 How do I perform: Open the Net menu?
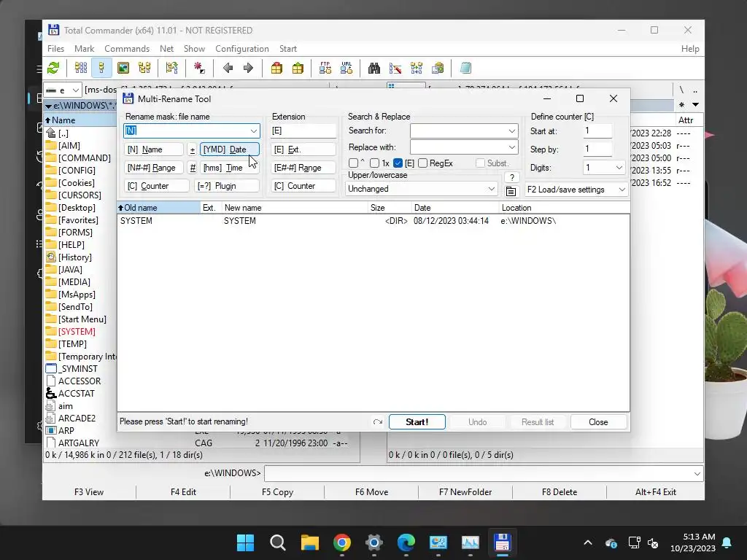[x=167, y=49]
